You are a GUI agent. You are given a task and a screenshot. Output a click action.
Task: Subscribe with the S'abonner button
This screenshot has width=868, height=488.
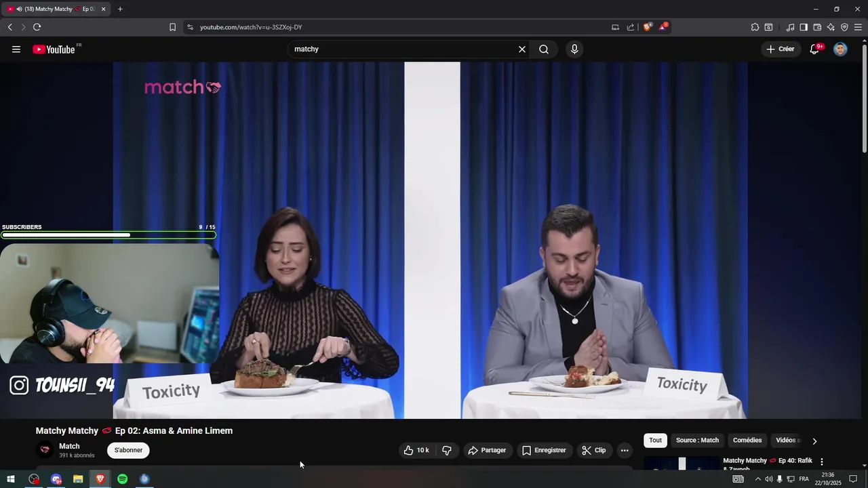click(x=128, y=450)
